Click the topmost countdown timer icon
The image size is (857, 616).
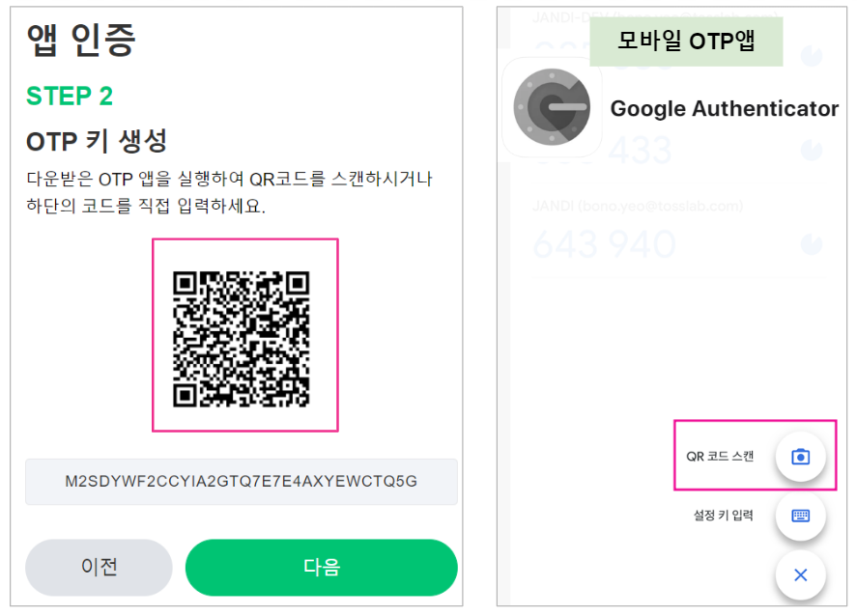[x=812, y=56]
